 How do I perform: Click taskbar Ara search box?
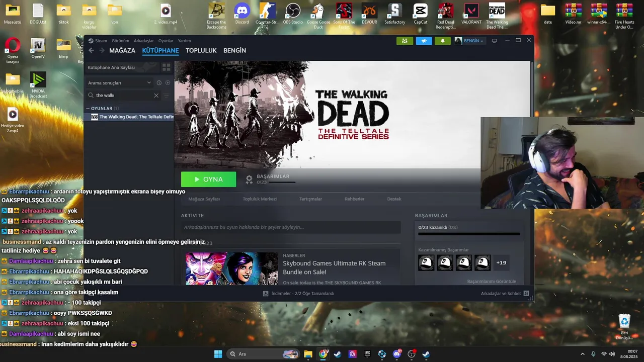[263, 354]
